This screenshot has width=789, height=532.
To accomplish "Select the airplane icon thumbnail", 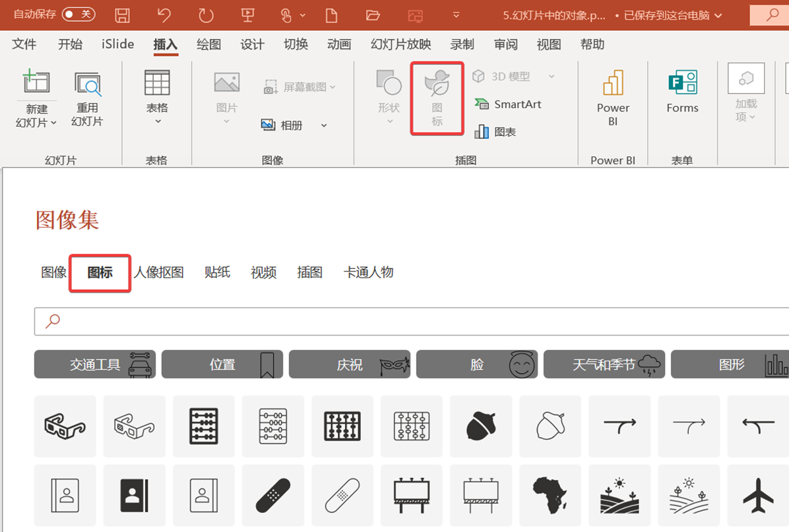I will 758,495.
